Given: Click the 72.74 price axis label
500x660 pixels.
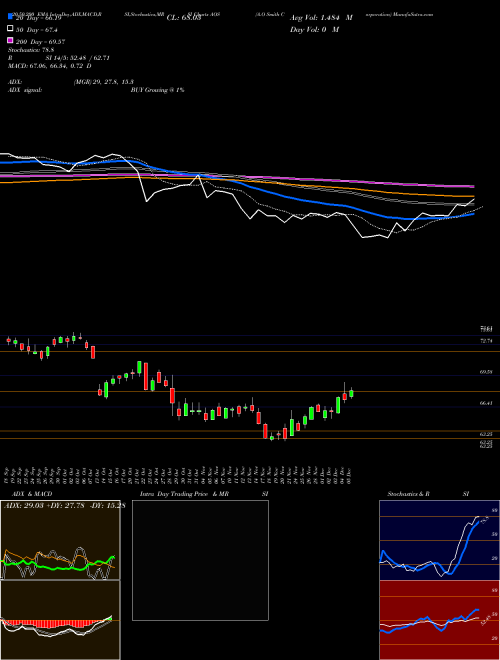Looking at the screenshot, I should tap(486, 341).
